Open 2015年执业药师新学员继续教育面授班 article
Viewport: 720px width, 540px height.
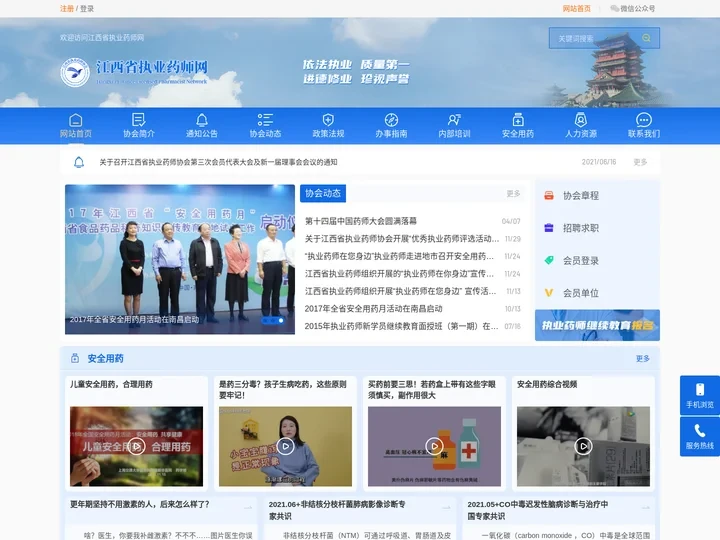tap(402, 326)
